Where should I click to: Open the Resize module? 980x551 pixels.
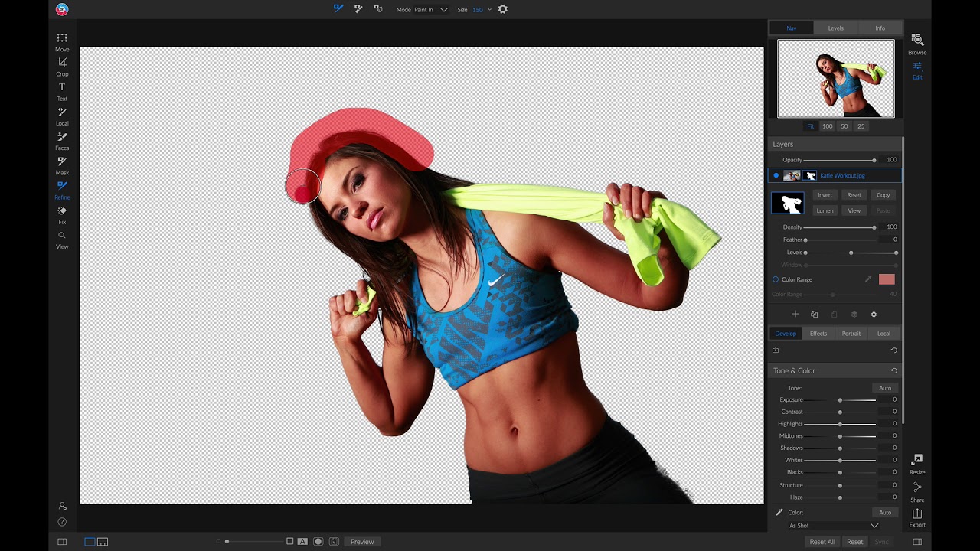[917, 464]
